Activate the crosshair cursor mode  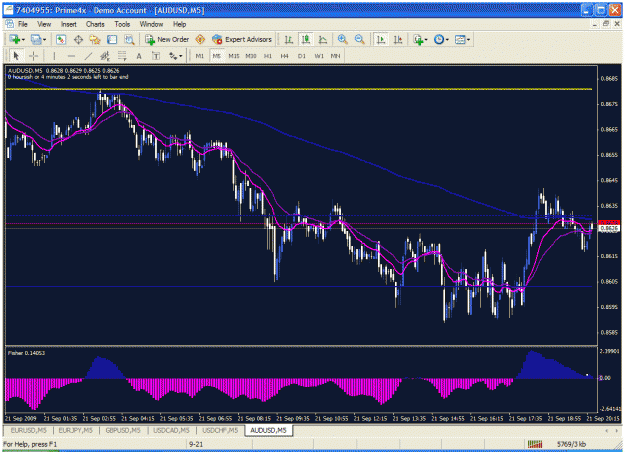pos(33,56)
